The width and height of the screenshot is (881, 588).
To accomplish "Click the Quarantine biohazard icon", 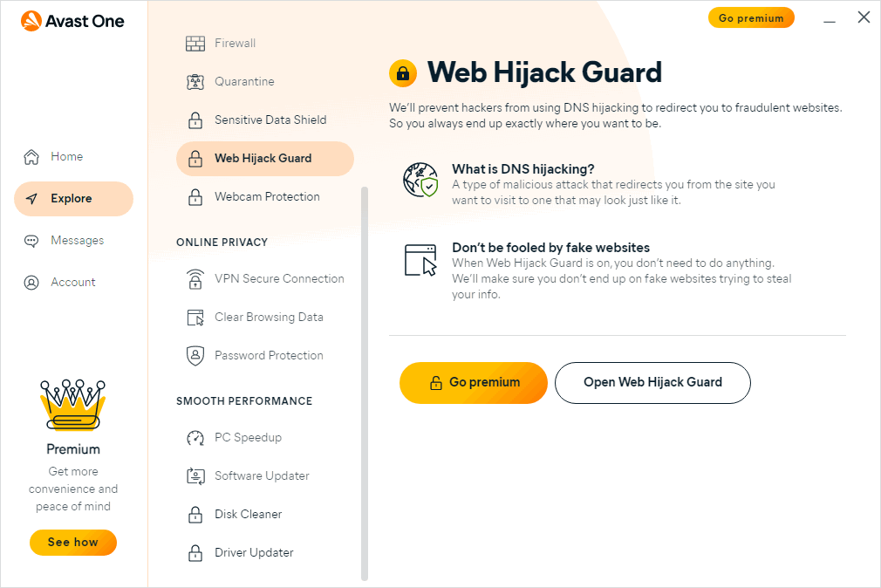I will pyautogui.click(x=195, y=81).
